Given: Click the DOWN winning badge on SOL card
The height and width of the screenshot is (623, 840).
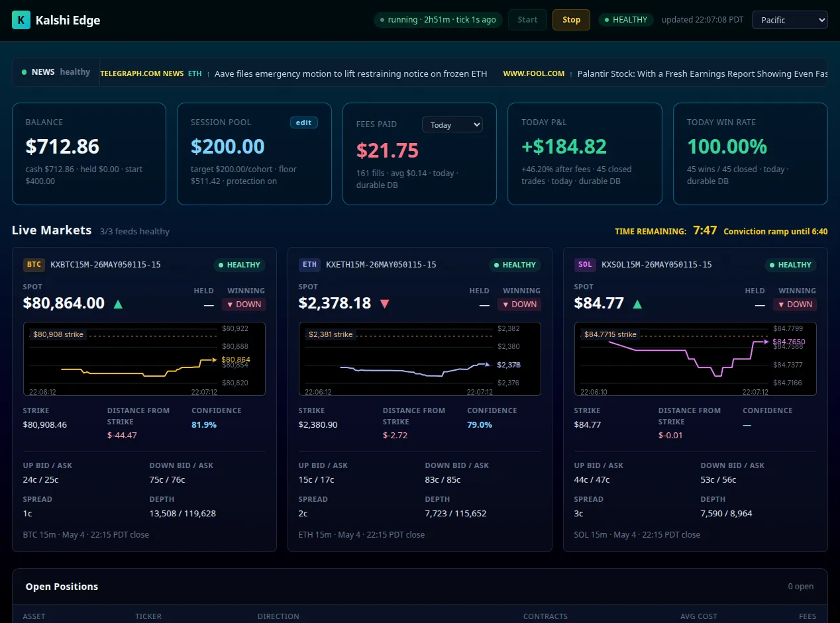Looking at the screenshot, I should 795,305.
